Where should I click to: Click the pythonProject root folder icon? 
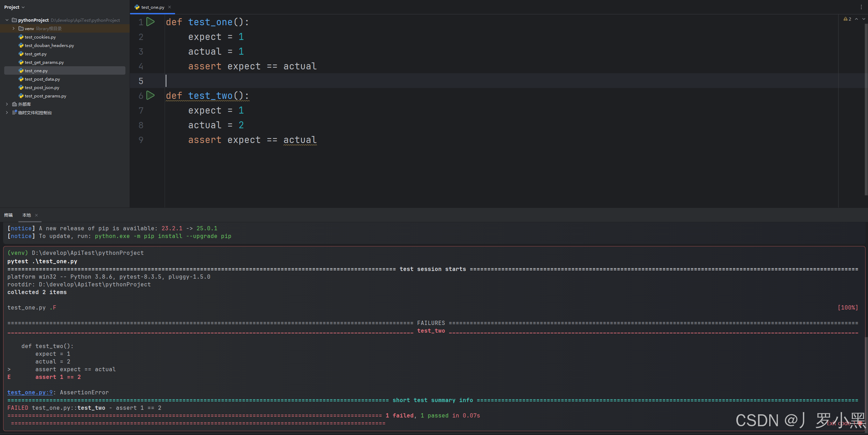(14, 20)
